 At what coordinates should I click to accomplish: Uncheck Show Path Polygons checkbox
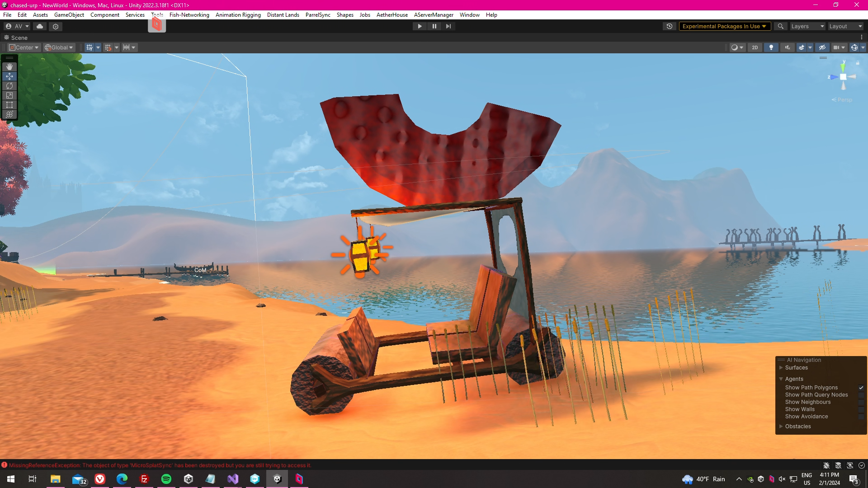(x=861, y=388)
